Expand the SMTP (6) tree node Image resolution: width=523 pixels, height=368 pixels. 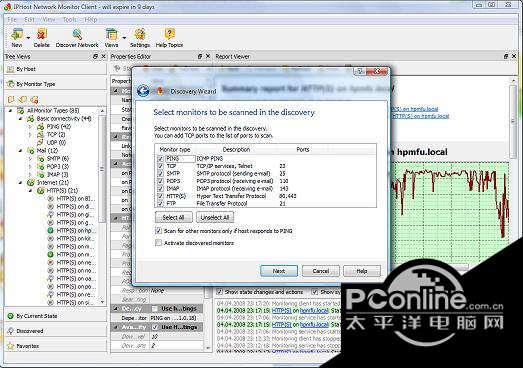pos(30,159)
